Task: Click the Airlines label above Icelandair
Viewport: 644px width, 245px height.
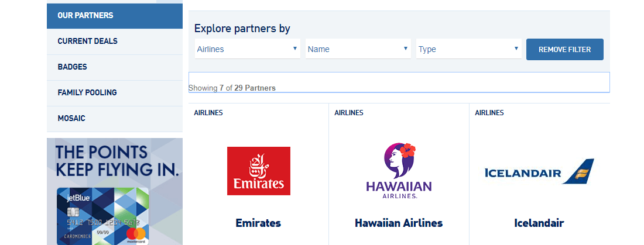Action: (x=489, y=112)
